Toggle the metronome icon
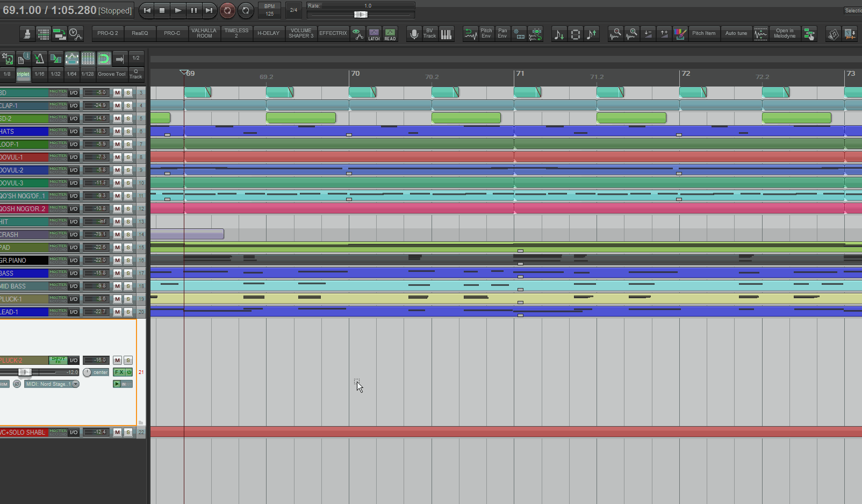Screen dimensions: 862x504 [x=39, y=58]
